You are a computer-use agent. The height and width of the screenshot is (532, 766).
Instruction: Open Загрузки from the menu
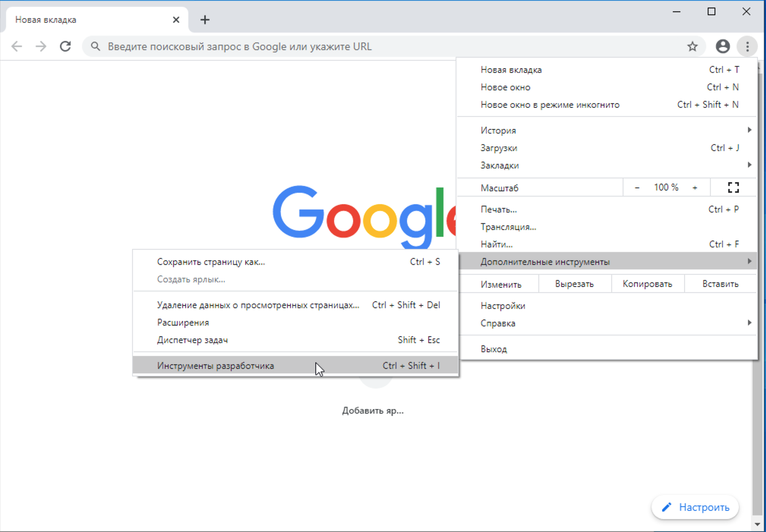click(x=607, y=148)
